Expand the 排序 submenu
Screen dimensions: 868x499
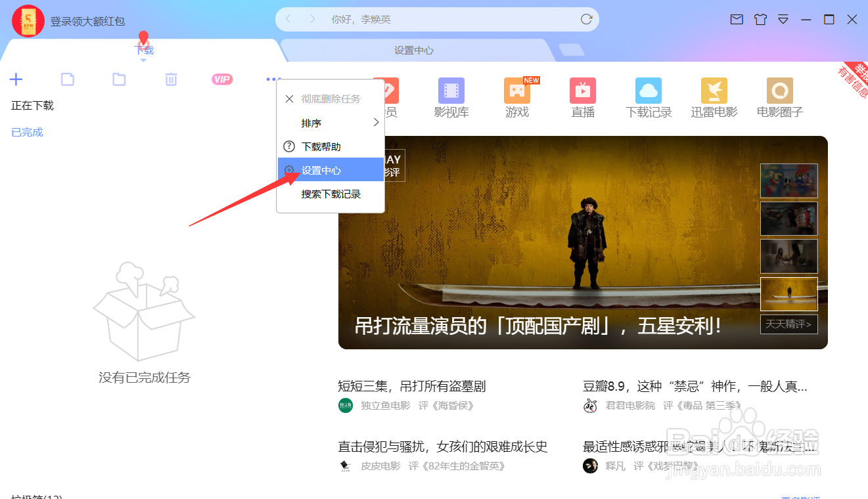pos(331,123)
